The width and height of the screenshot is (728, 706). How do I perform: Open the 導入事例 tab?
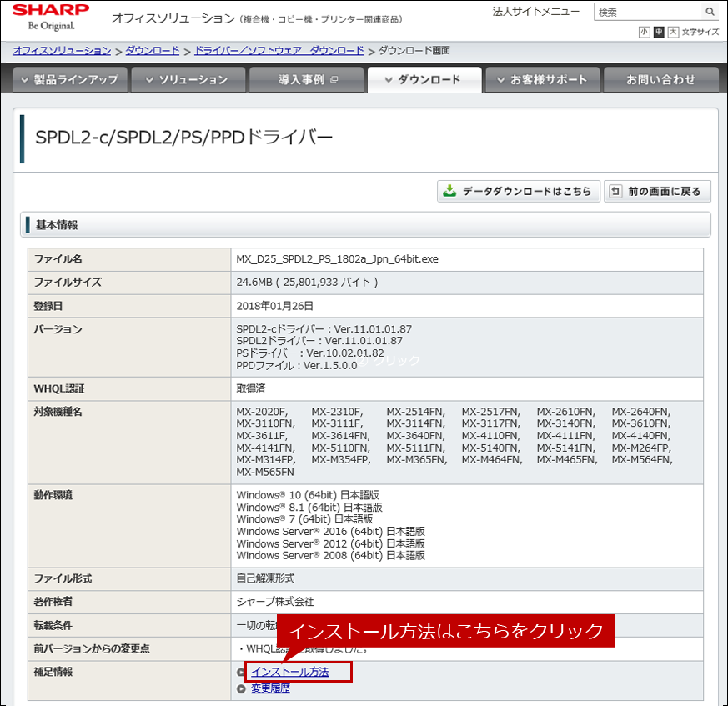(x=304, y=80)
